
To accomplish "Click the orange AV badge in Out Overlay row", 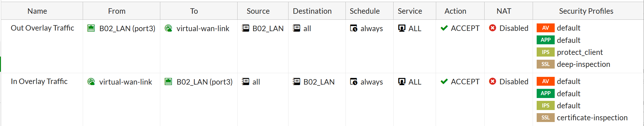I will coord(546,28).
